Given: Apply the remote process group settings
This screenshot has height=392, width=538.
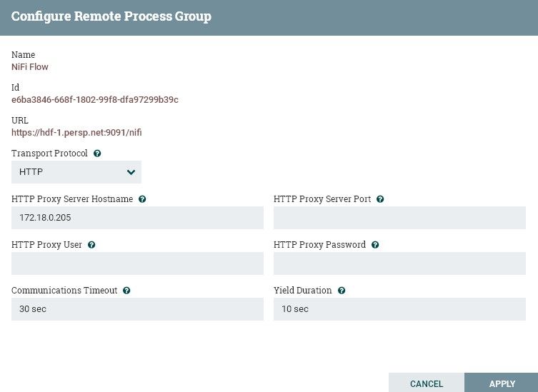Looking at the screenshot, I should [x=502, y=383].
